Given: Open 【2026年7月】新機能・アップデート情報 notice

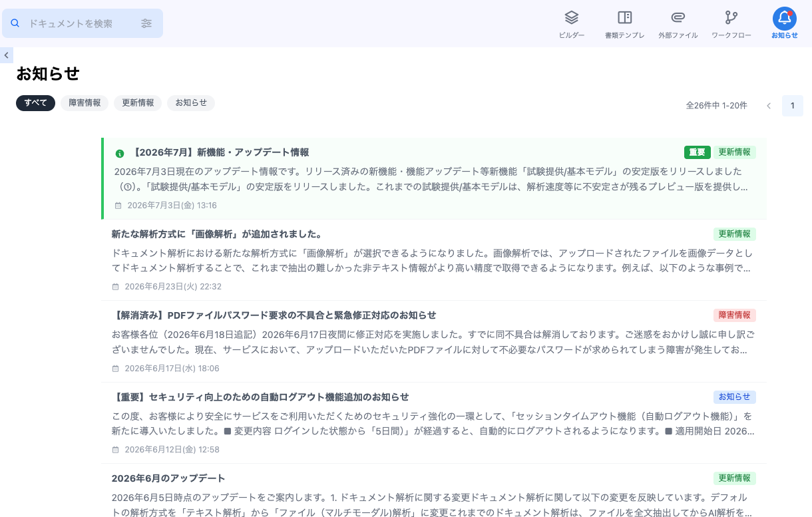Looking at the screenshot, I should (220, 152).
